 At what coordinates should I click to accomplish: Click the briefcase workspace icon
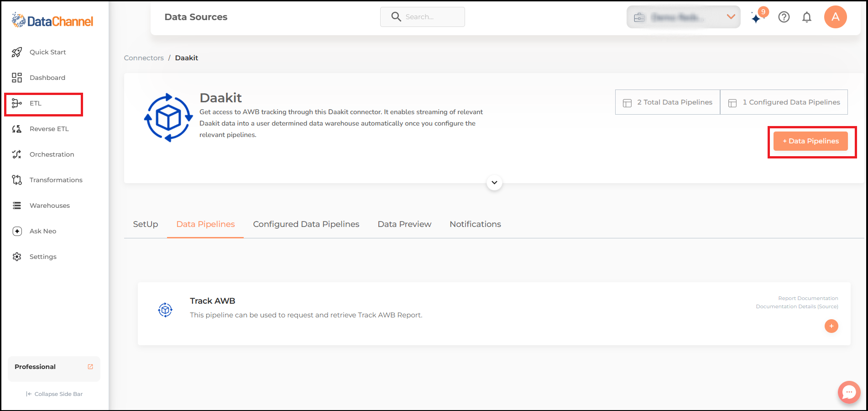[x=639, y=17]
